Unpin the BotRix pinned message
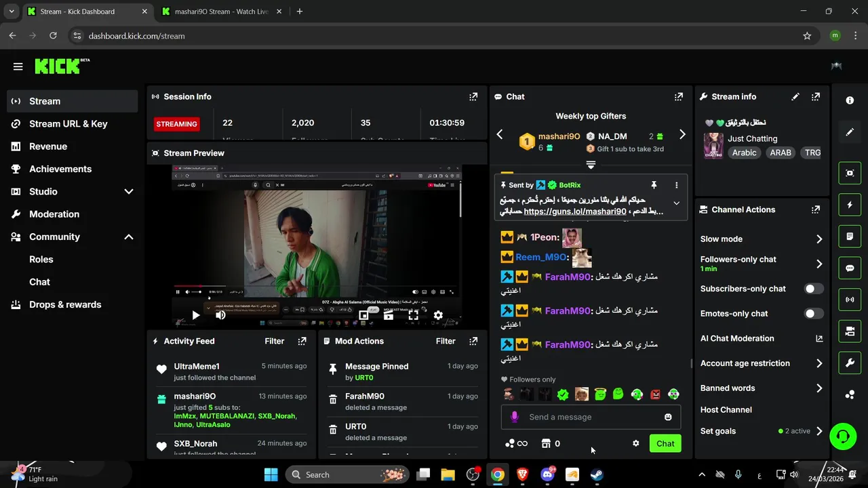Image resolution: width=868 pixels, height=488 pixels. [654, 185]
